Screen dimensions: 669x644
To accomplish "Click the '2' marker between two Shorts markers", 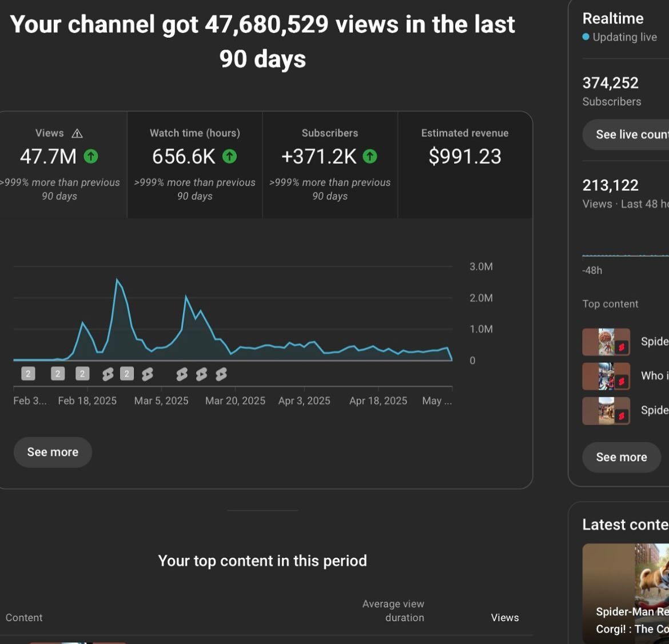I will pos(127,374).
